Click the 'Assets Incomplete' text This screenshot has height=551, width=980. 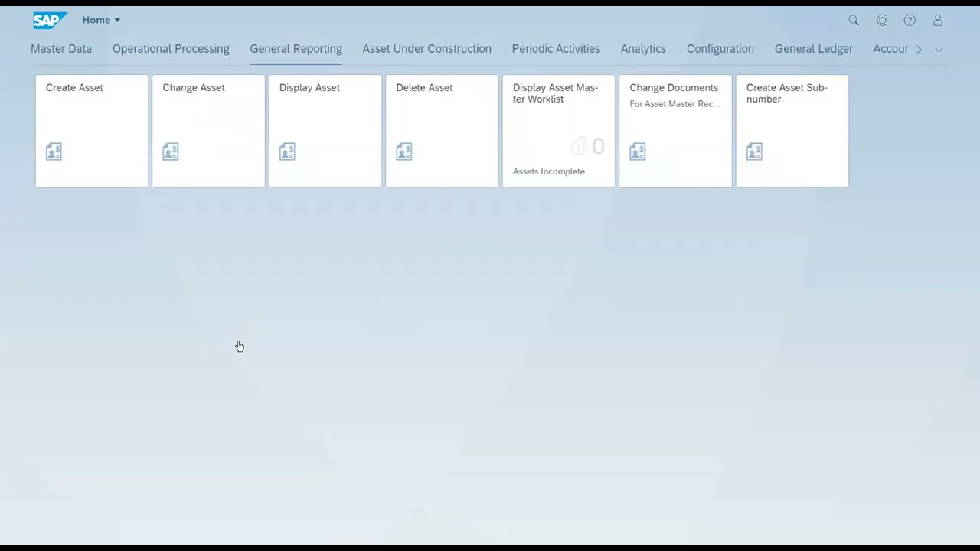(x=549, y=171)
